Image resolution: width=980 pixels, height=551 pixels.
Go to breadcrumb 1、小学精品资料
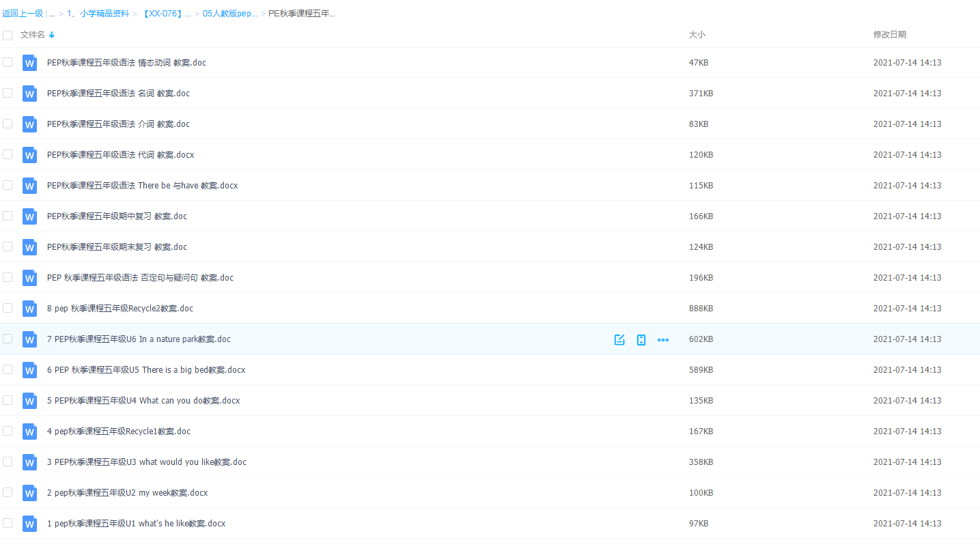click(x=98, y=14)
